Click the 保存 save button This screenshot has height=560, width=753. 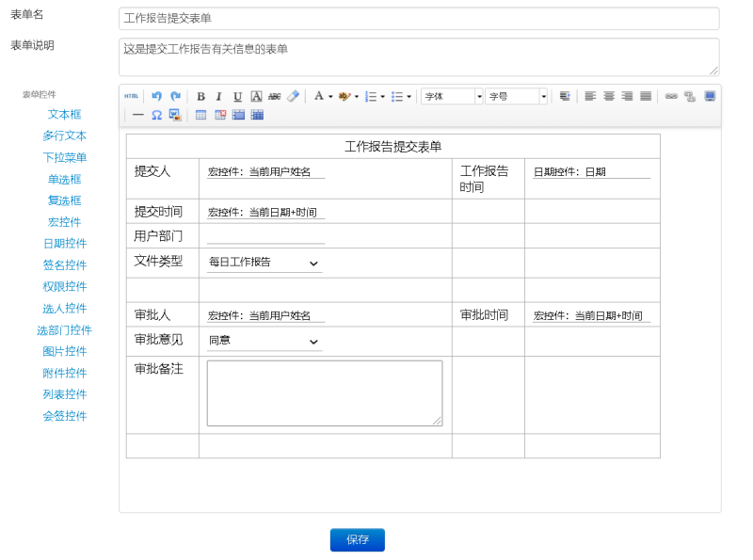357,539
